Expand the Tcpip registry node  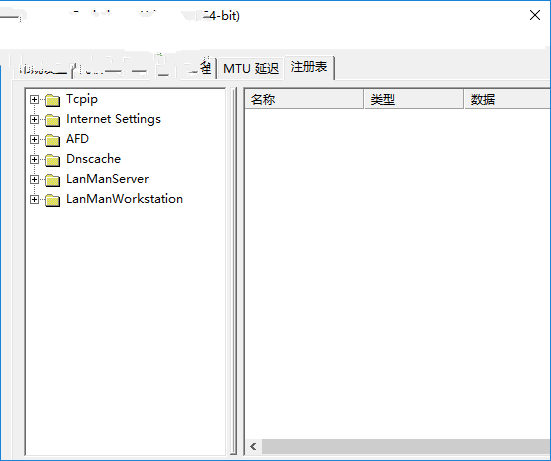[34, 99]
